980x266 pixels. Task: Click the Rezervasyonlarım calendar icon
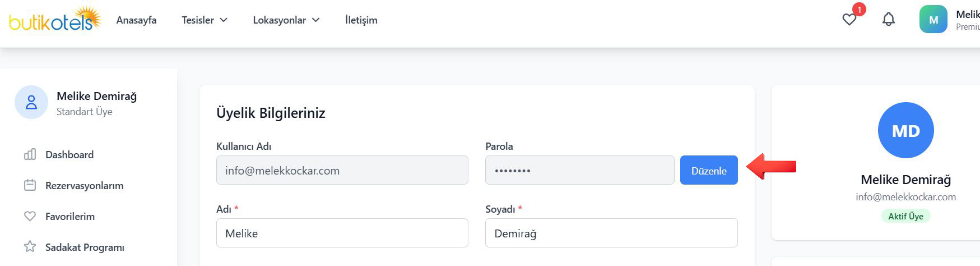pos(30,185)
